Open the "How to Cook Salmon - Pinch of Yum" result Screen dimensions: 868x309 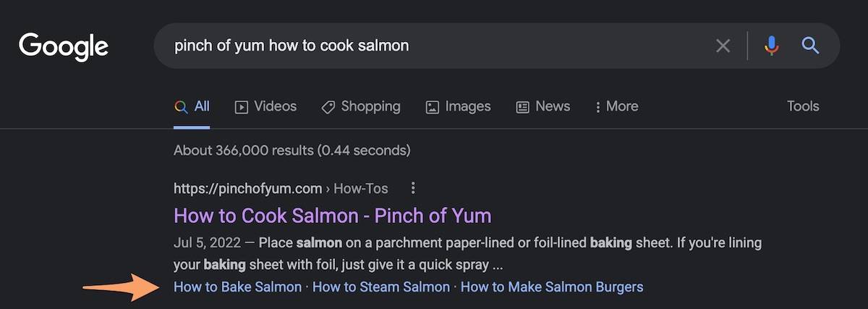tap(333, 216)
